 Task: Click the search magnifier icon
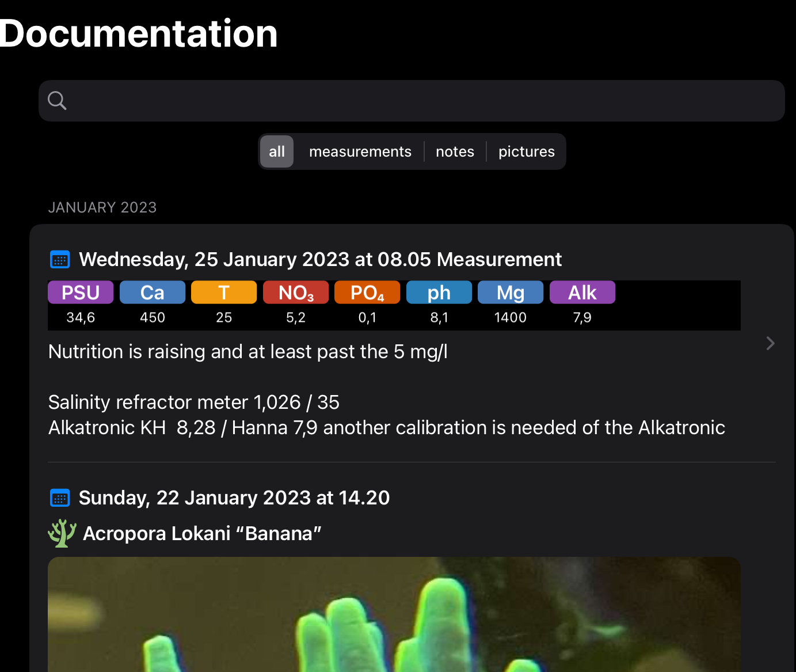point(57,101)
